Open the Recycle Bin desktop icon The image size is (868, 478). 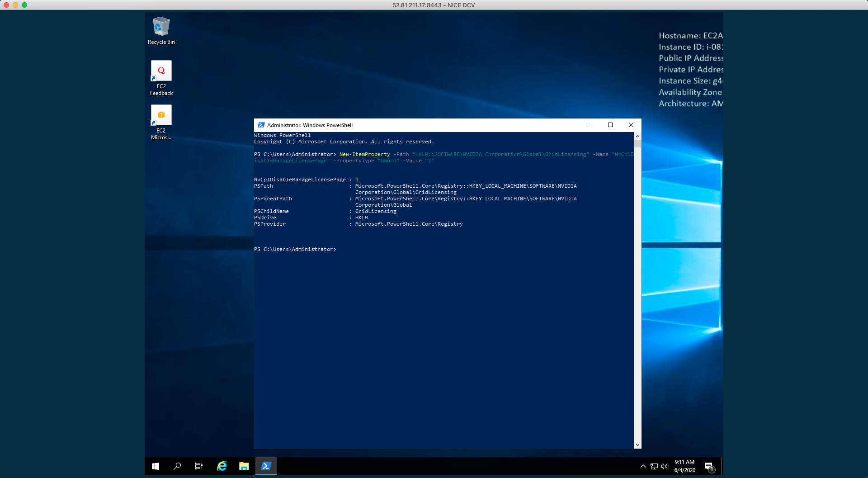point(161,30)
